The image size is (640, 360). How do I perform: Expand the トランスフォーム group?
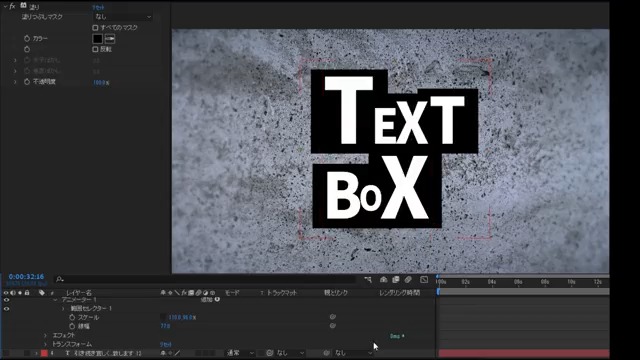(45, 344)
